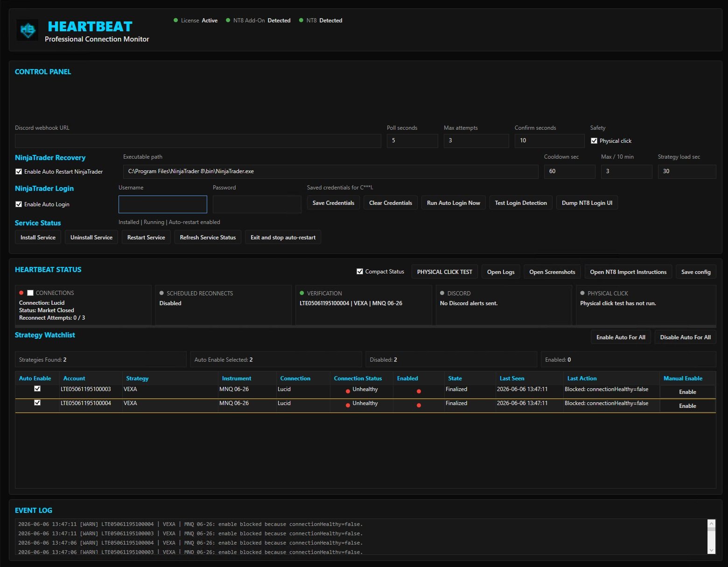728x567 pixels.
Task: Click Disable Auto For All button
Action: 686,337
